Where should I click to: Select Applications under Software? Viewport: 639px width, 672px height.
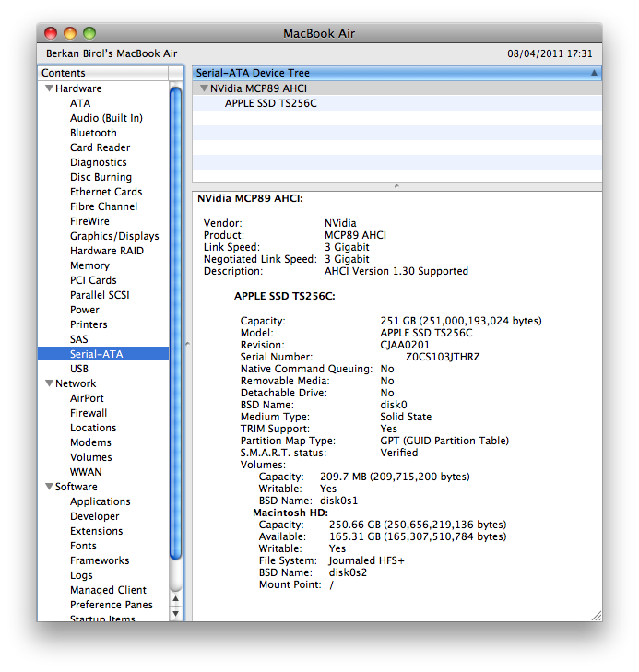coord(100,501)
